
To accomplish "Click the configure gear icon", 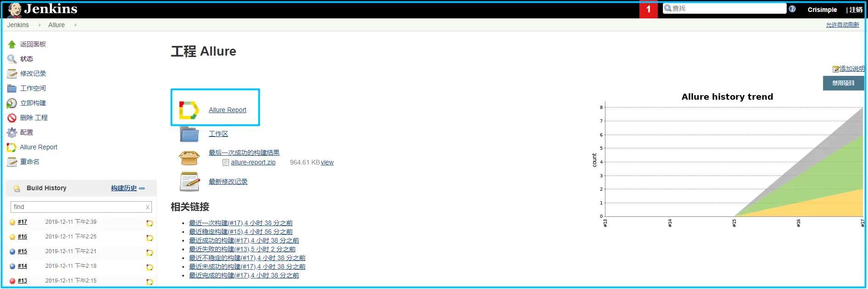I will (12, 132).
